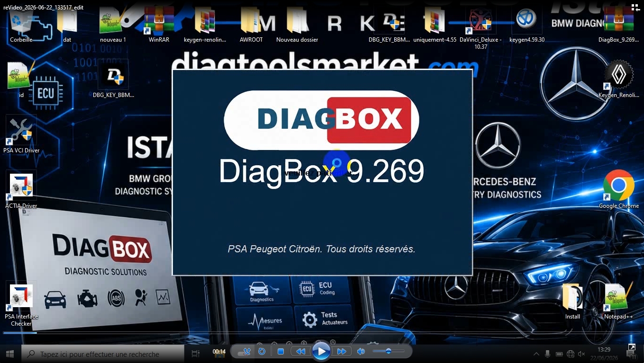This screenshot has height=363, width=644.
Task: Open the 13:29 clock and date
Action: click(604, 354)
